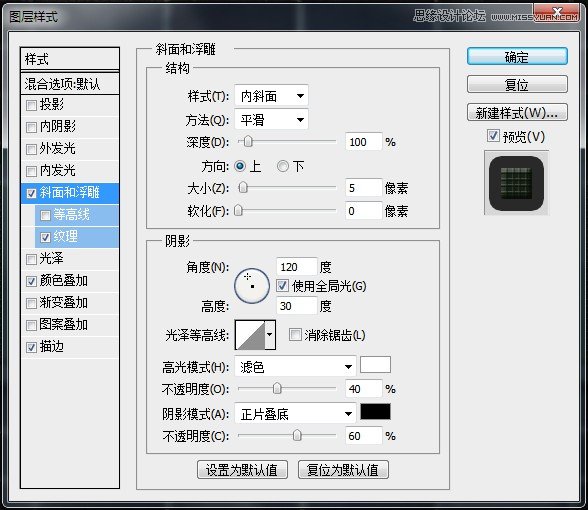This screenshot has width=588, height=510.
Task: Enable the 图案叠加 pattern overlay checkbox
Action: (x=32, y=325)
